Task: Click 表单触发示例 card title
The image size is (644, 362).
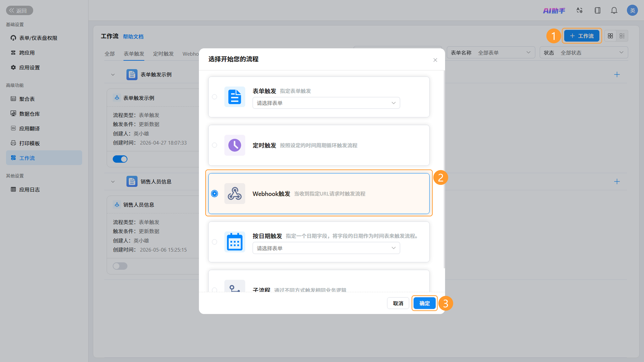Action: tap(139, 98)
